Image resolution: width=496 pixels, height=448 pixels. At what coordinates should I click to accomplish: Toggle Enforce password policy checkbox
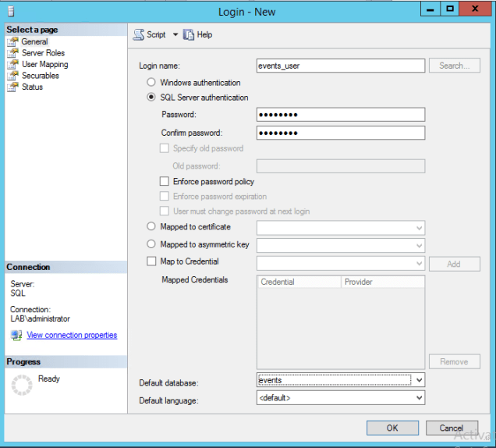[165, 181]
